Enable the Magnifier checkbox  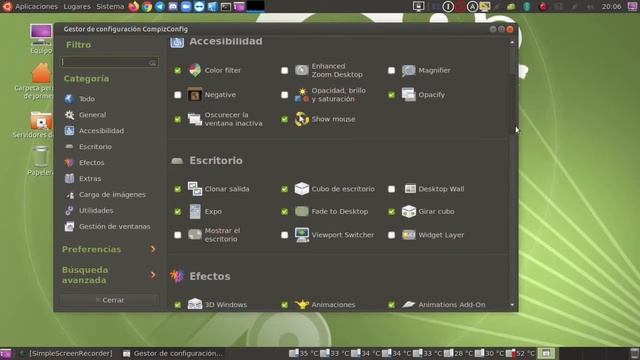[x=391, y=71]
